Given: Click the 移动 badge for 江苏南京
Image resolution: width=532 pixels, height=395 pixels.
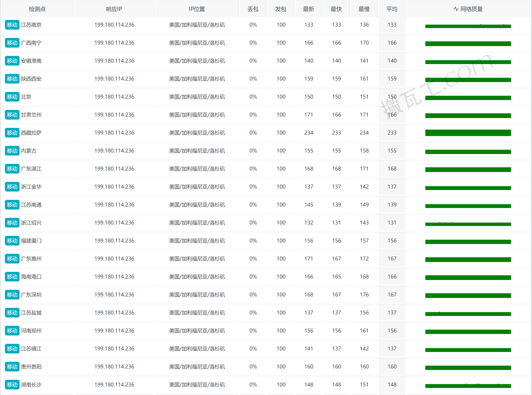Looking at the screenshot, I should pyautogui.click(x=12, y=25).
